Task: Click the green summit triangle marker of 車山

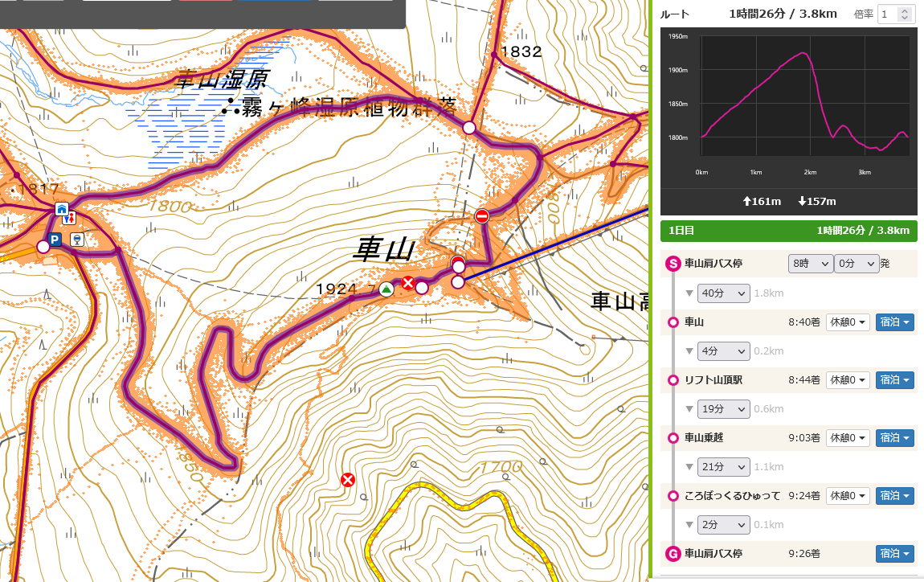Action: click(386, 289)
